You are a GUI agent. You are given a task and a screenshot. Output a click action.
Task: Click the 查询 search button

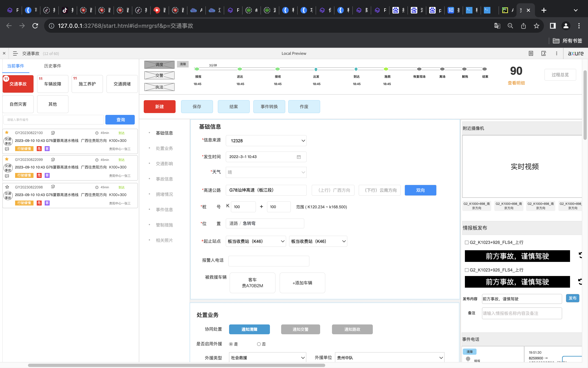[120, 120]
